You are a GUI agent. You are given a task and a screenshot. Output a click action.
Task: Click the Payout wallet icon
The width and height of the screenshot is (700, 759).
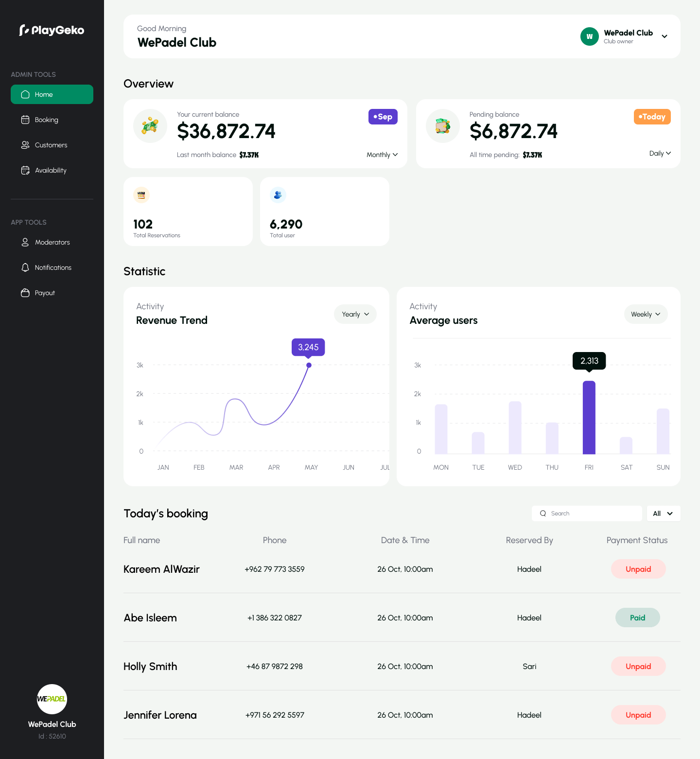coord(25,293)
